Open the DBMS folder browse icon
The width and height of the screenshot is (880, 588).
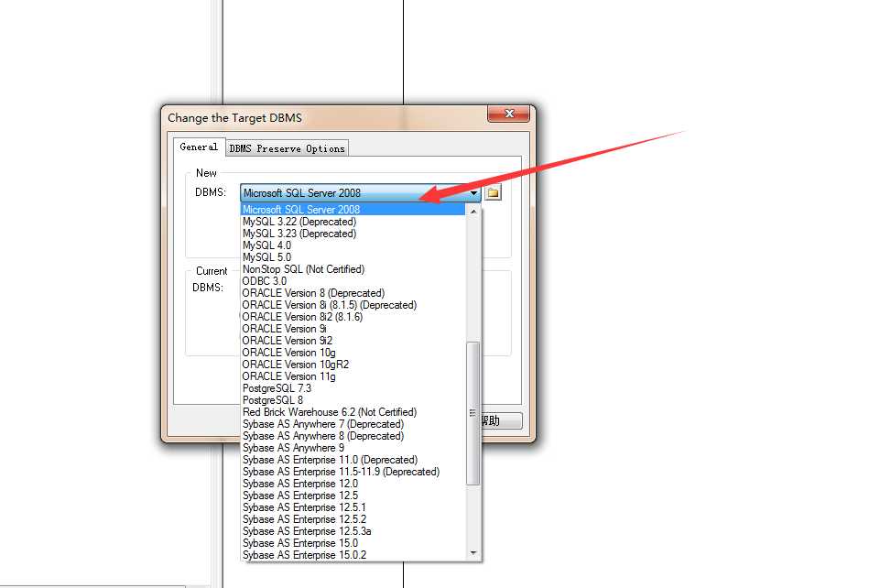point(493,193)
